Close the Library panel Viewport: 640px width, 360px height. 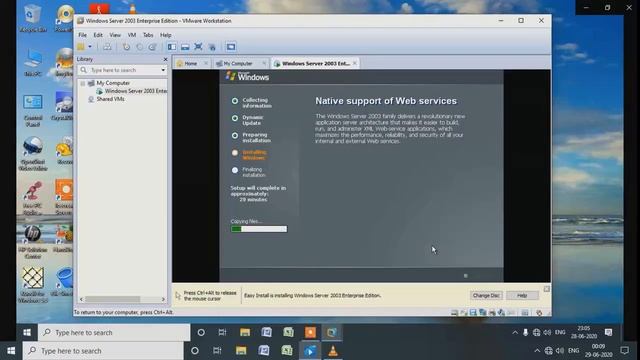[165, 59]
